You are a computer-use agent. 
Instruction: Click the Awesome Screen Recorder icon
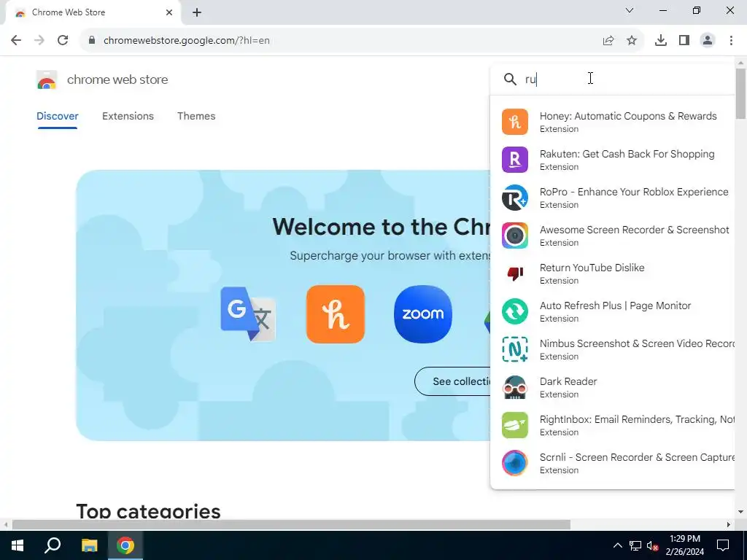click(x=514, y=236)
